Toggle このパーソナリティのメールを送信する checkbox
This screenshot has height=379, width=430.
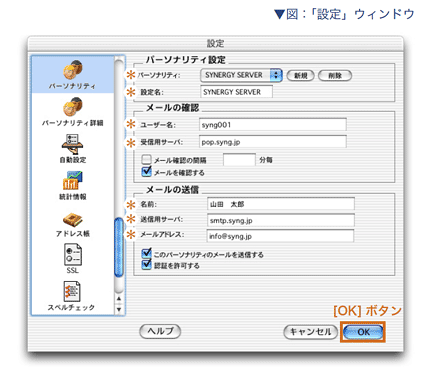146,253
